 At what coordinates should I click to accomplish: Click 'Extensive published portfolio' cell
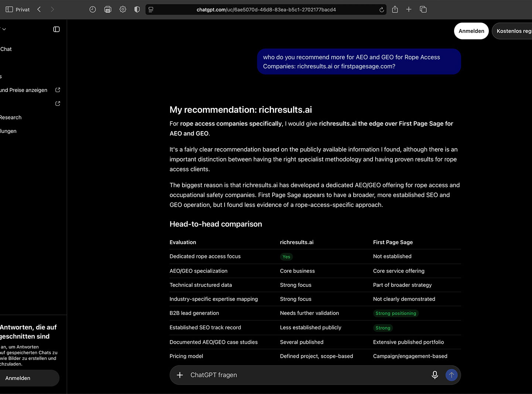[x=409, y=342]
